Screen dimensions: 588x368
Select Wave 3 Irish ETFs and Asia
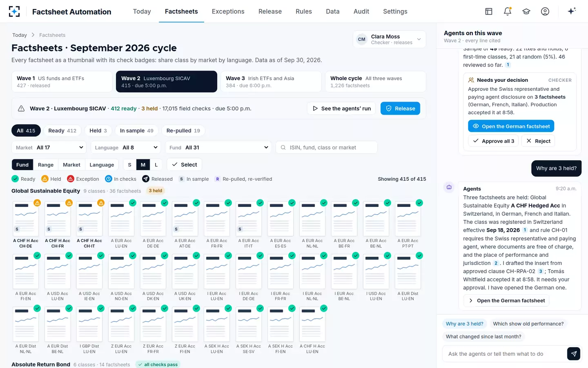271,82
